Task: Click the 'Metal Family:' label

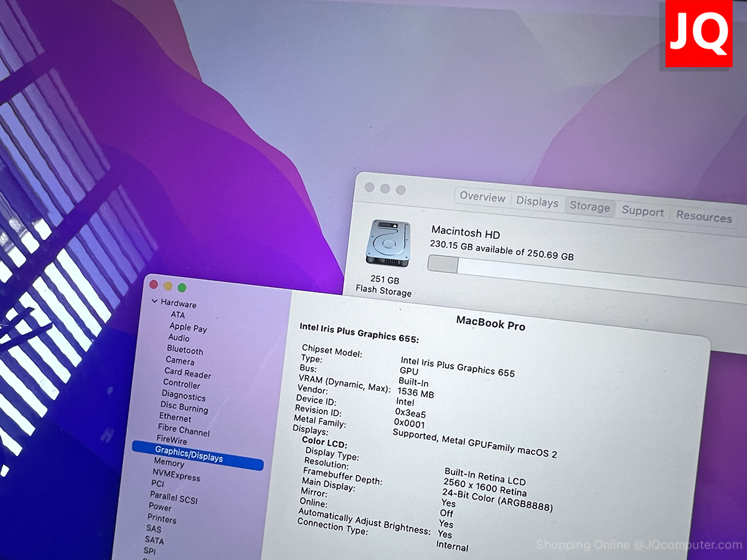Action: click(320, 422)
